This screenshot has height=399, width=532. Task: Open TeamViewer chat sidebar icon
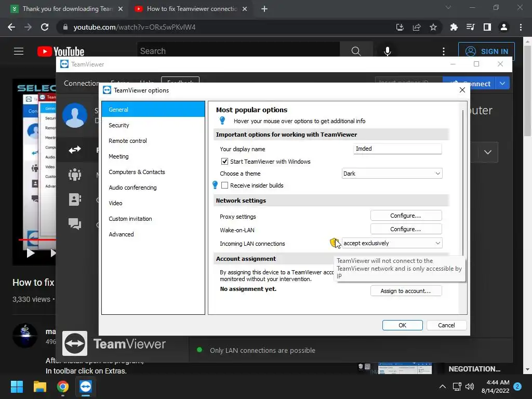tap(75, 224)
